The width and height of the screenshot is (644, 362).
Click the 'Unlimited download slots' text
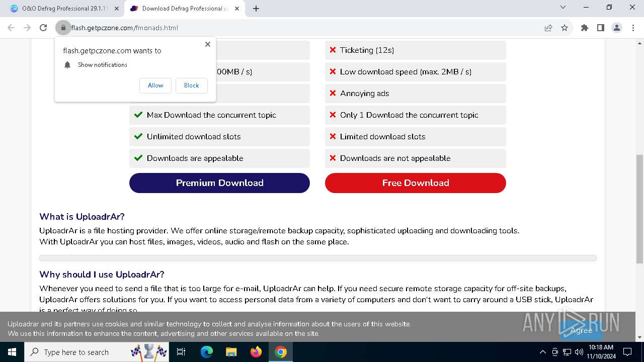pos(194,137)
